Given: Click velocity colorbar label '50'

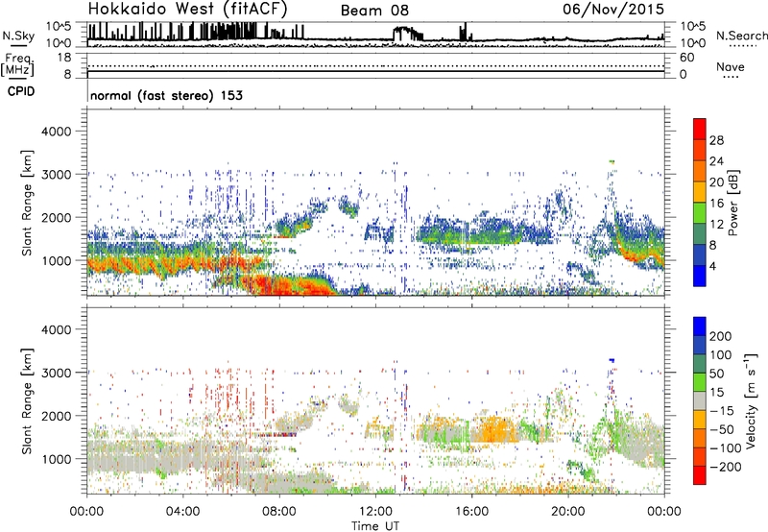Looking at the screenshot, I should [x=716, y=374].
